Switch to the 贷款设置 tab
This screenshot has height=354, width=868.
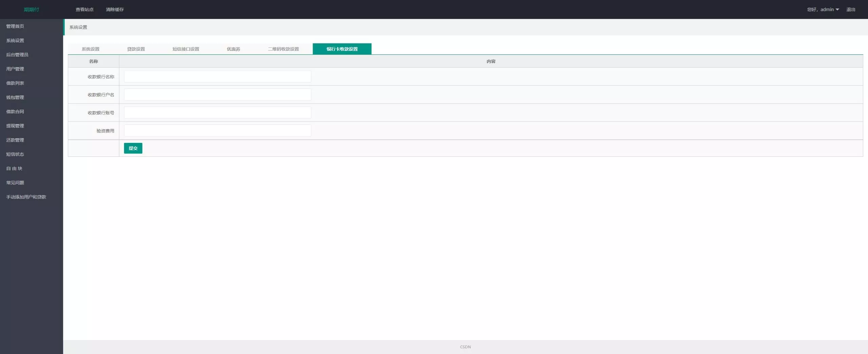point(136,49)
